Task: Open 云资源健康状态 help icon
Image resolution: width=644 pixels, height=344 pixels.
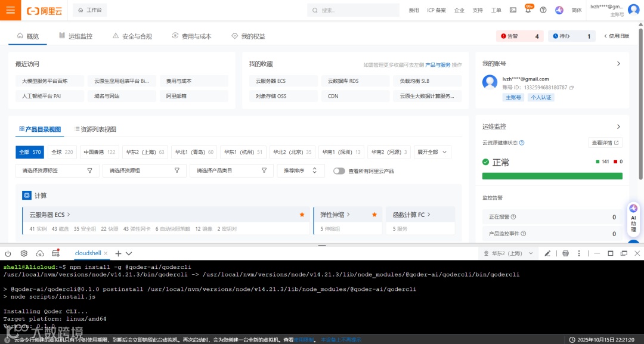Action: (x=522, y=143)
